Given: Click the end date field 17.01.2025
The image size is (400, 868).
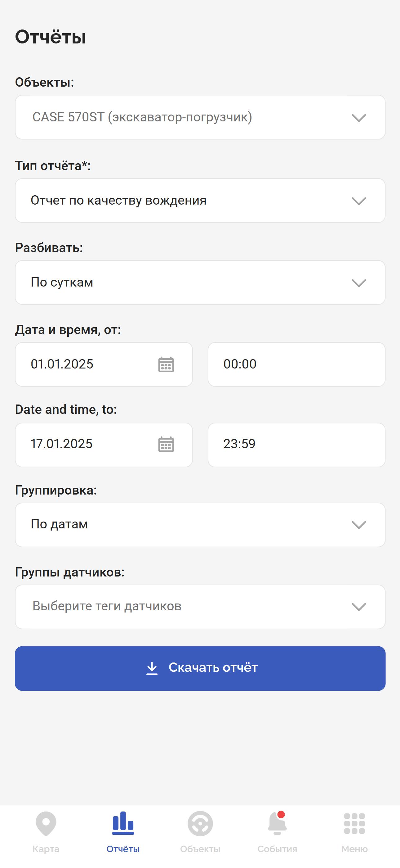Looking at the screenshot, I should pos(104,445).
